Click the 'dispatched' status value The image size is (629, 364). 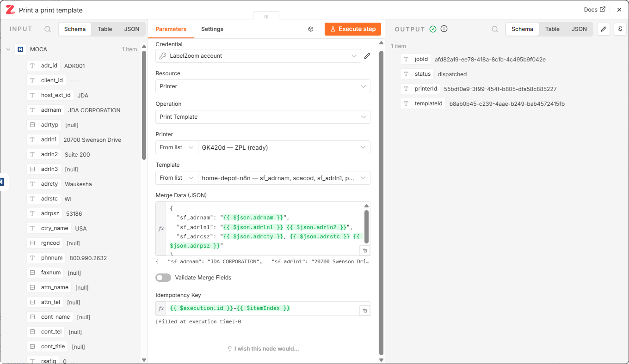coord(452,74)
